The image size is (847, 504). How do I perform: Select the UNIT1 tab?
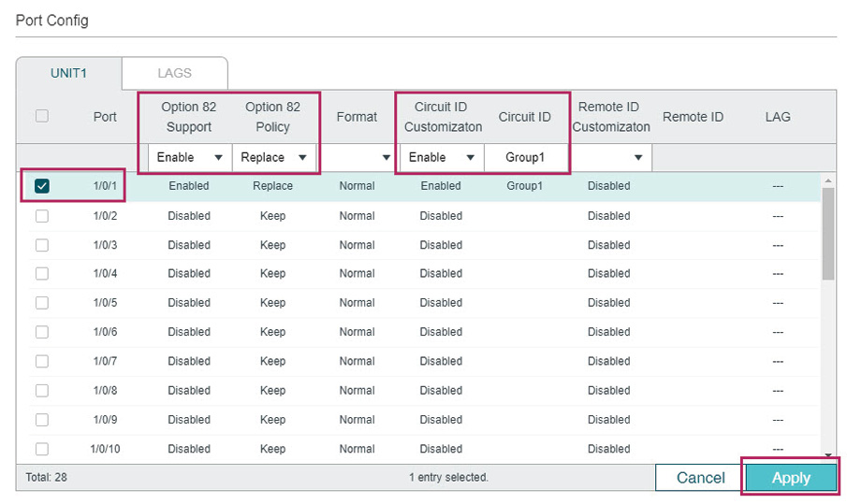[x=68, y=73]
